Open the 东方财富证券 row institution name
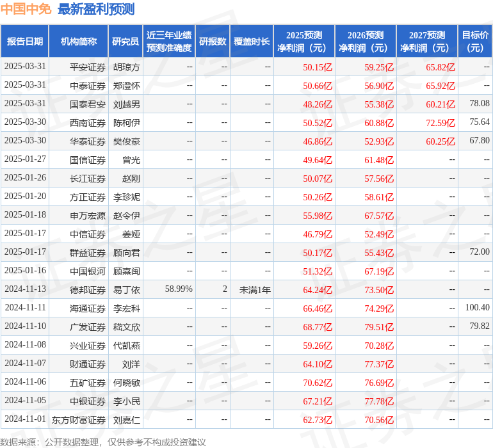Image resolution: width=493 pixels, height=448 pixels. 79,420
